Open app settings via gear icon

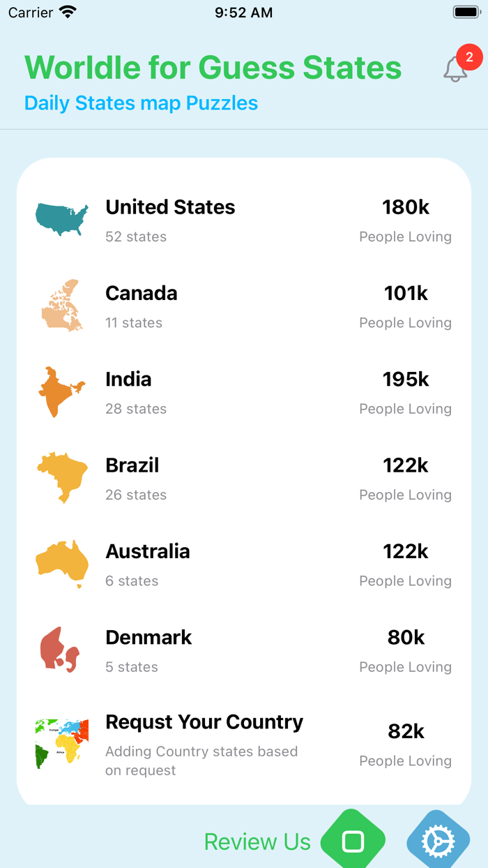tap(437, 841)
